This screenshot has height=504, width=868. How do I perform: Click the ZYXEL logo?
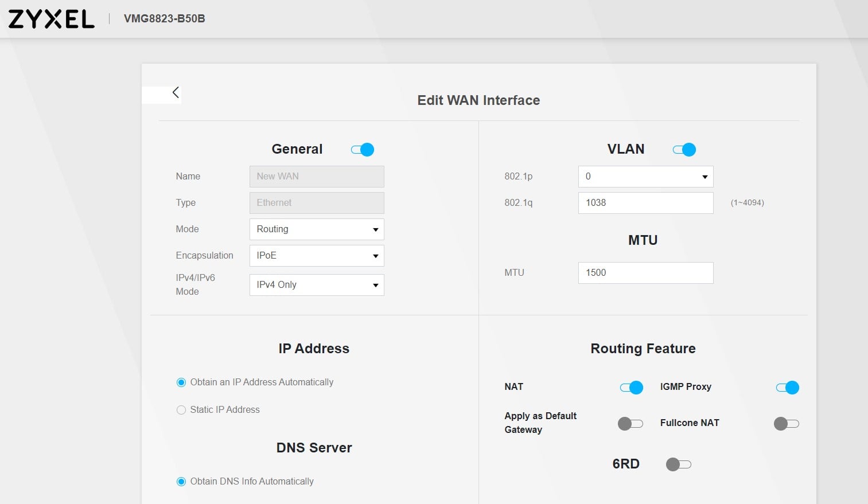tap(50, 18)
